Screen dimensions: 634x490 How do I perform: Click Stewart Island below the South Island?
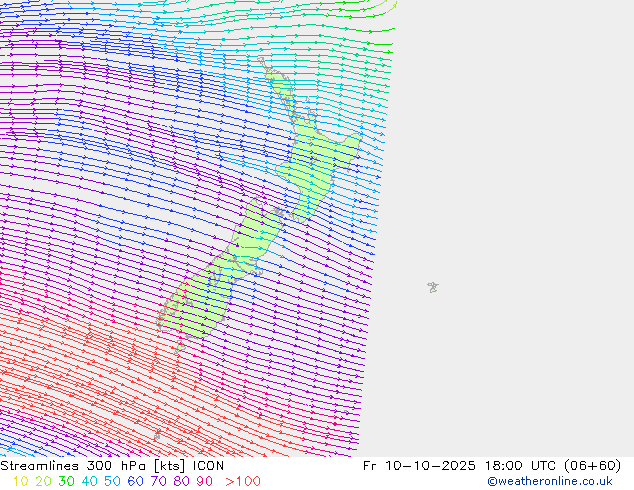click(180, 348)
